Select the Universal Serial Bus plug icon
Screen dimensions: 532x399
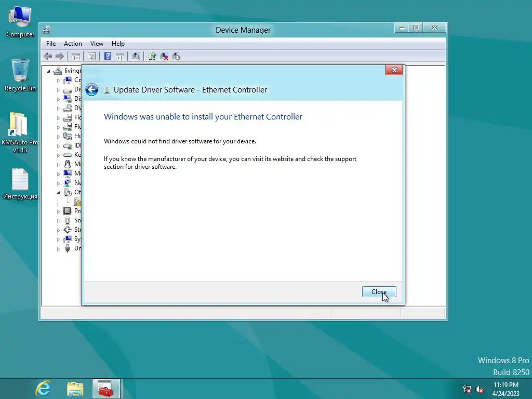tap(68, 248)
